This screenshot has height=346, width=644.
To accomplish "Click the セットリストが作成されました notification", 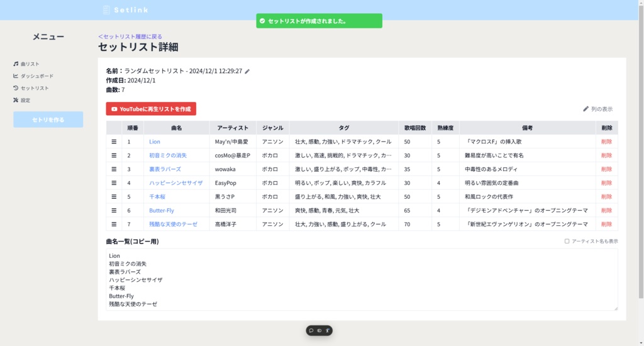I will click(319, 21).
